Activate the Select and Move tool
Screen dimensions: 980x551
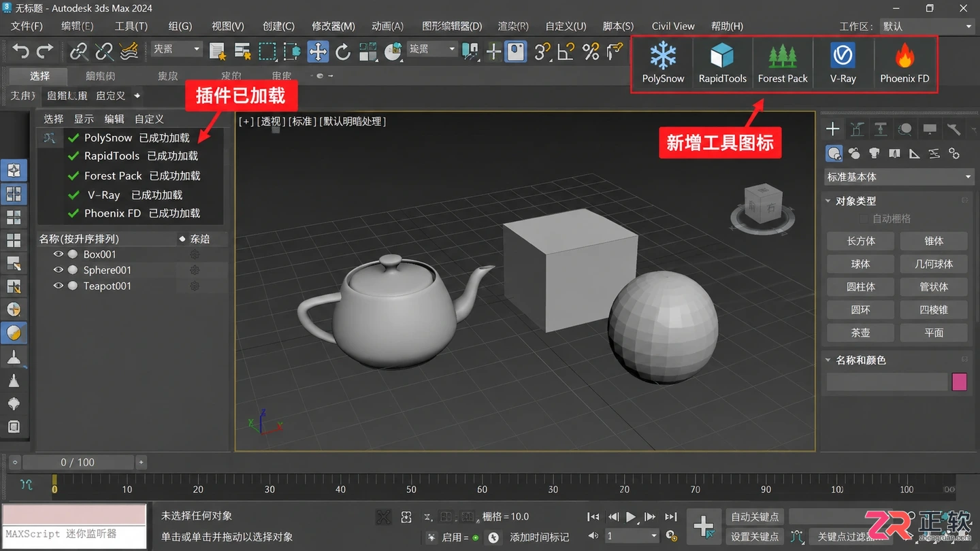tap(318, 51)
